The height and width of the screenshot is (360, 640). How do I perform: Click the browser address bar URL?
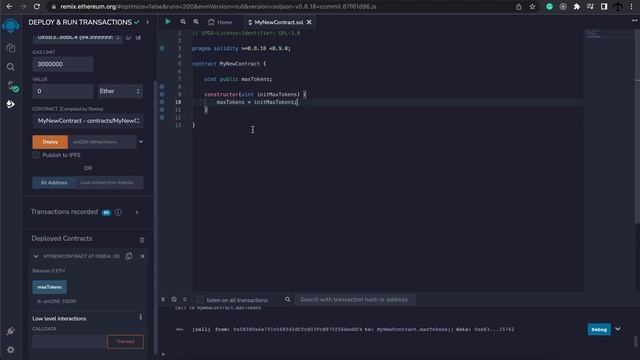[x=218, y=7]
